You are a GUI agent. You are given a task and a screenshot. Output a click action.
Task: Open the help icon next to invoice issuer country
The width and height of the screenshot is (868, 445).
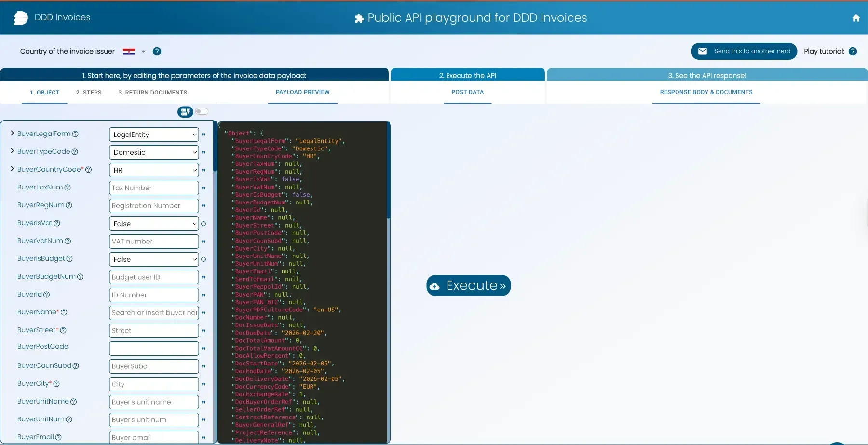click(x=156, y=52)
